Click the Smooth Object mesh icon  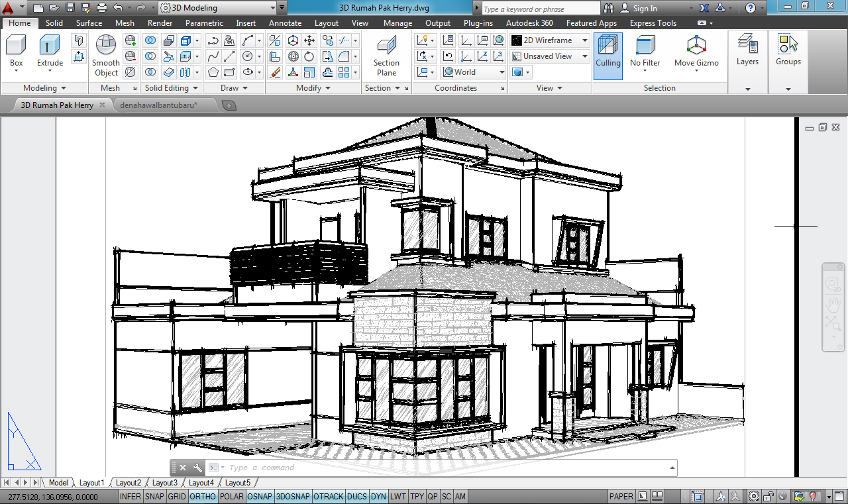[x=105, y=46]
